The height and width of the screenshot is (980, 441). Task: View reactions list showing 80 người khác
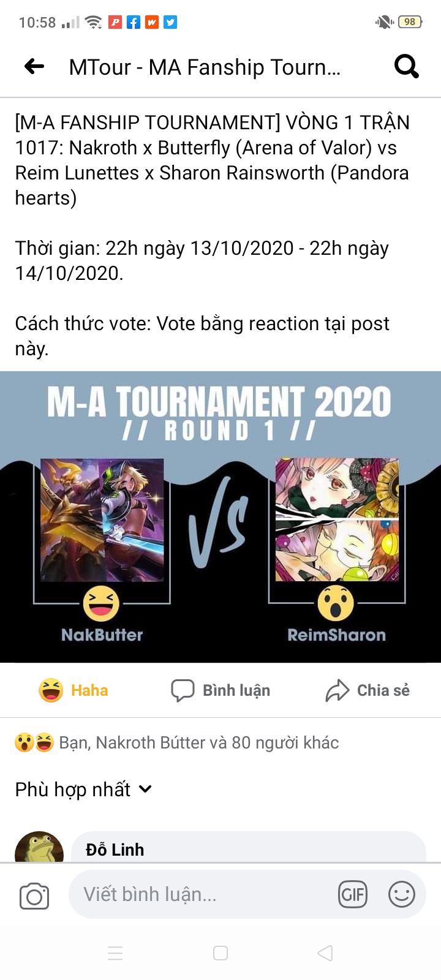point(198,743)
